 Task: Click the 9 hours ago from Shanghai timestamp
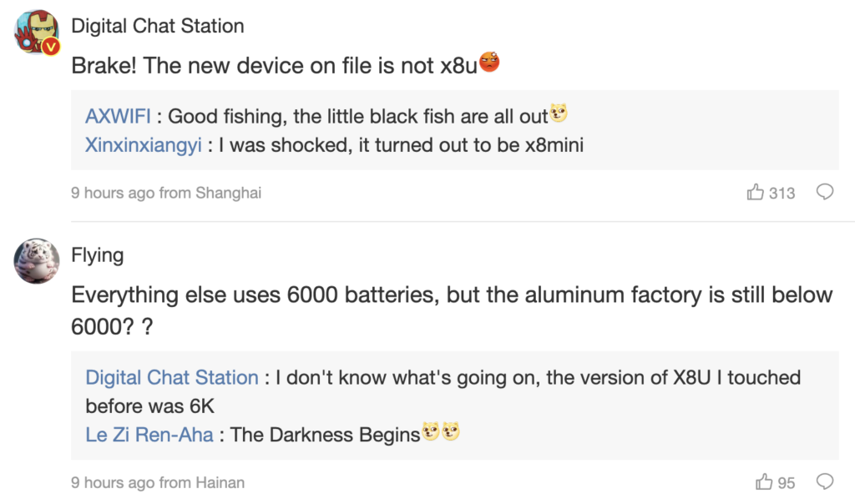pos(166,193)
